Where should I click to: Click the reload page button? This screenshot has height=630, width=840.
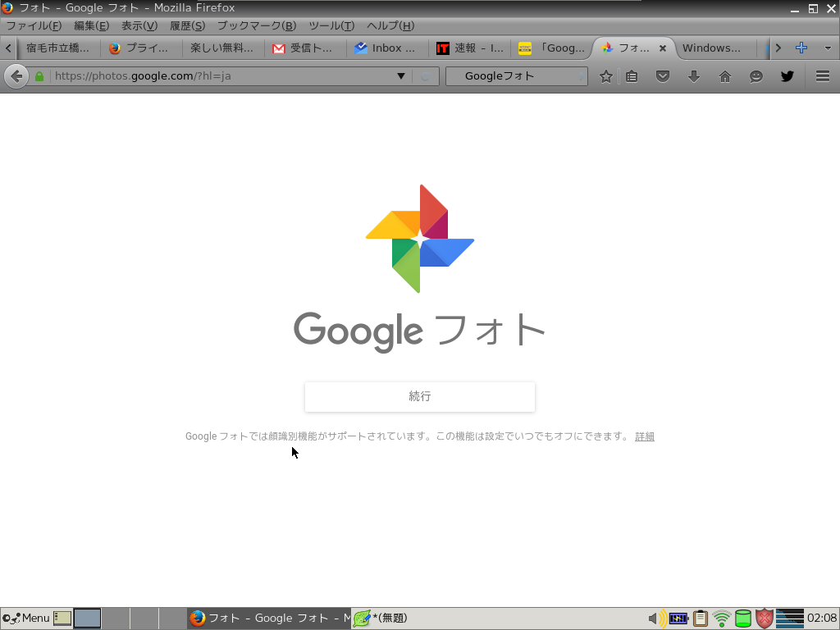click(426, 76)
